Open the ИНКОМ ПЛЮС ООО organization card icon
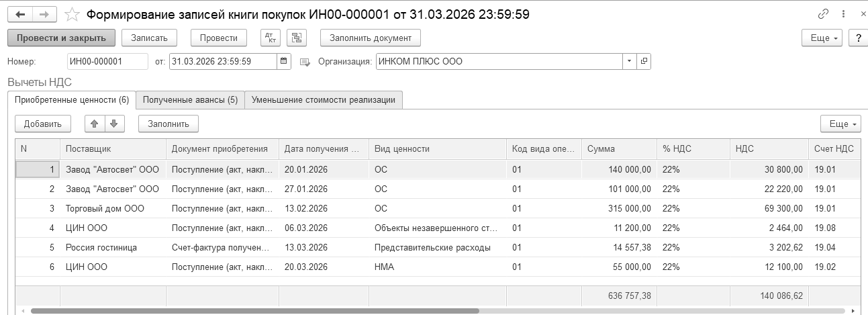868x315 pixels. coord(644,62)
